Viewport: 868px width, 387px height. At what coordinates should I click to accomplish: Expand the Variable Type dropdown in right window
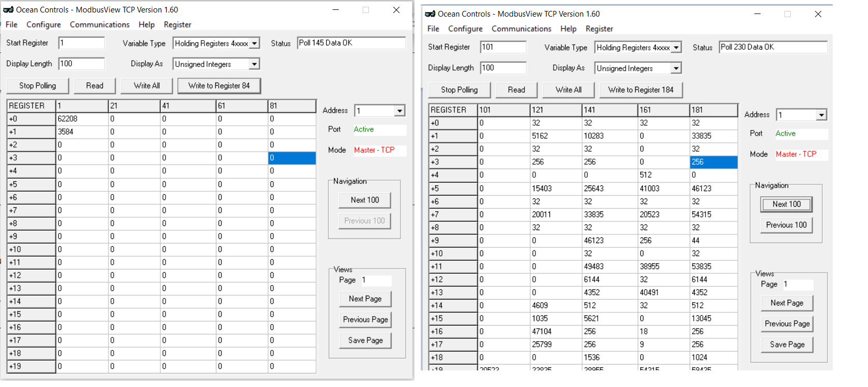click(x=676, y=48)
